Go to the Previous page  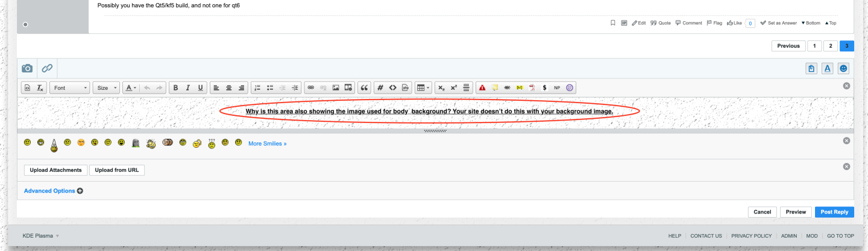pyautogui.click(x=788, y=46)
